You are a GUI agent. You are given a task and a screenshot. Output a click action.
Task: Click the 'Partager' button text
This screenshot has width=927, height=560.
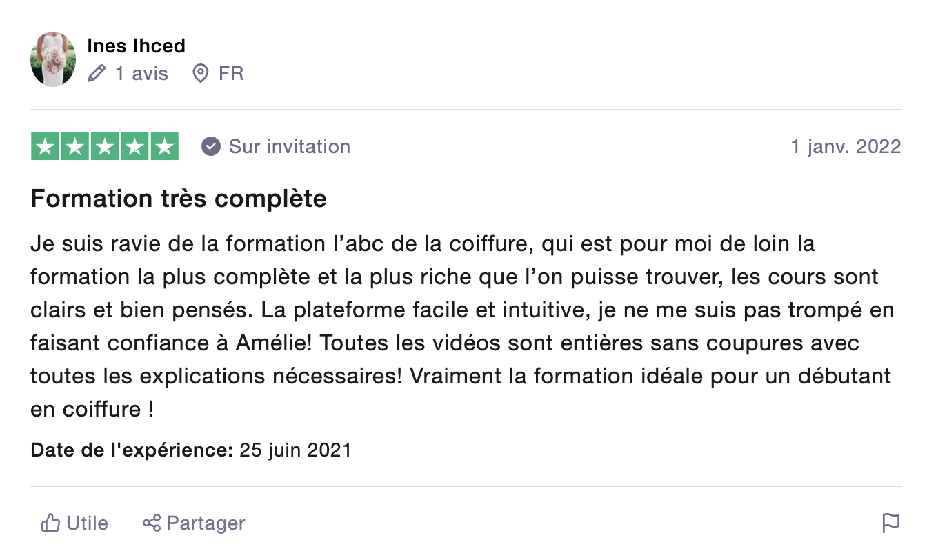pos(206,523)
